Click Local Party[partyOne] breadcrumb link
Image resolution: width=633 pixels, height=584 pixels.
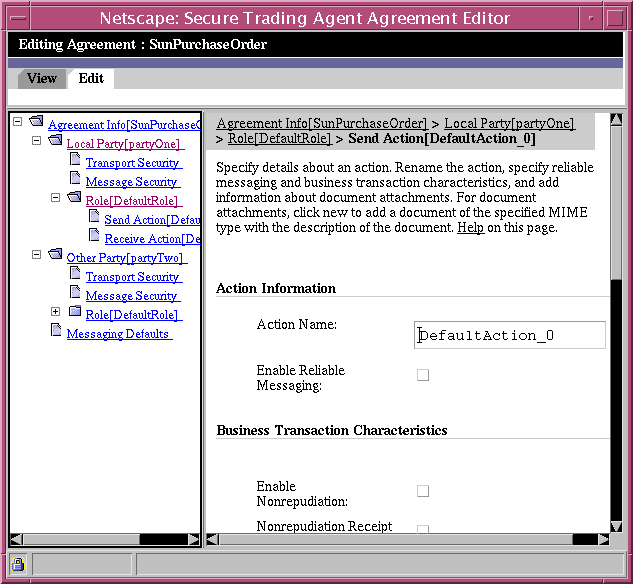coord(510,123)
